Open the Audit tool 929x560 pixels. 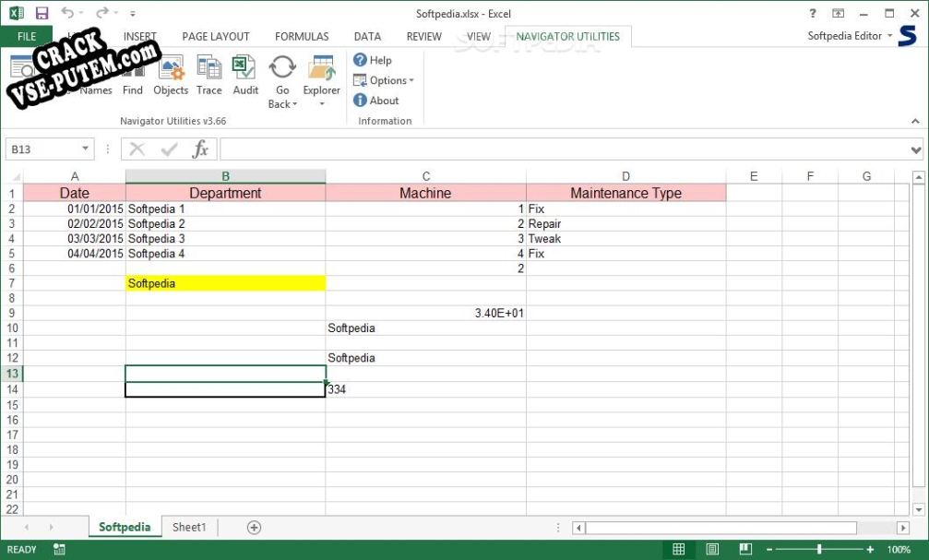[245, 76]
